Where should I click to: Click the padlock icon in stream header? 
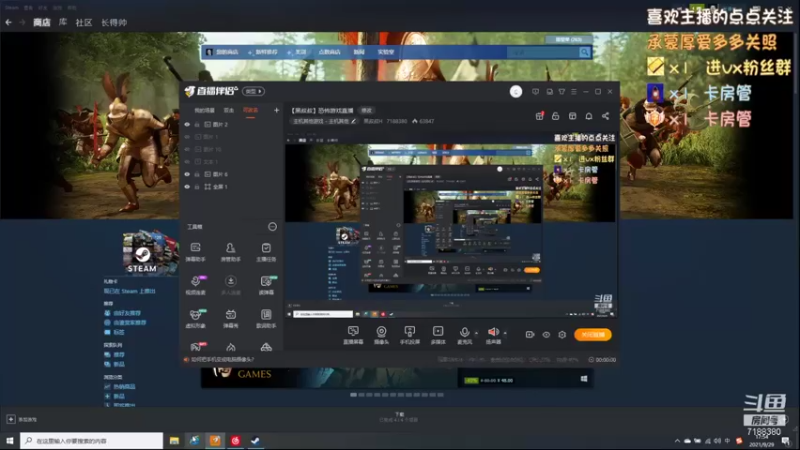point(556,116)
